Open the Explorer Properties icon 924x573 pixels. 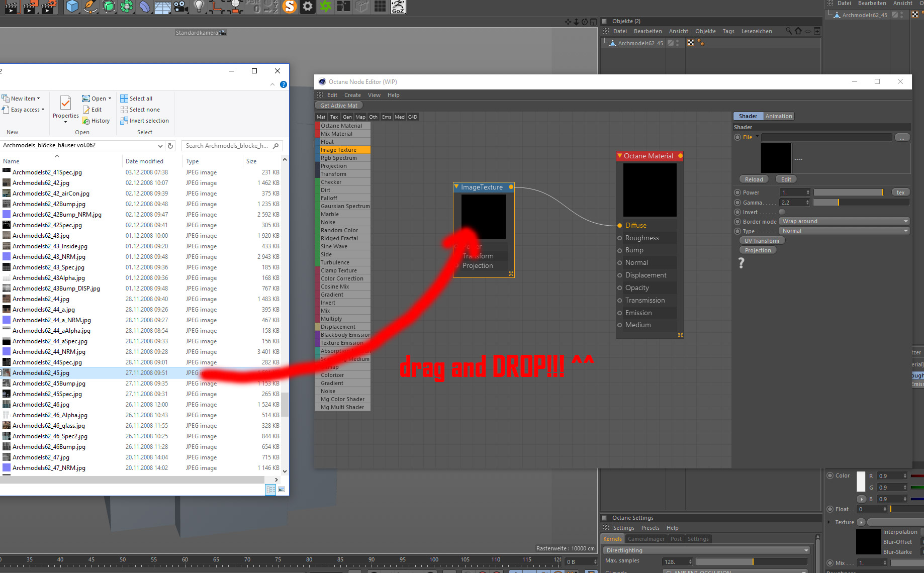pyautogui.click(x=65, y=104)
